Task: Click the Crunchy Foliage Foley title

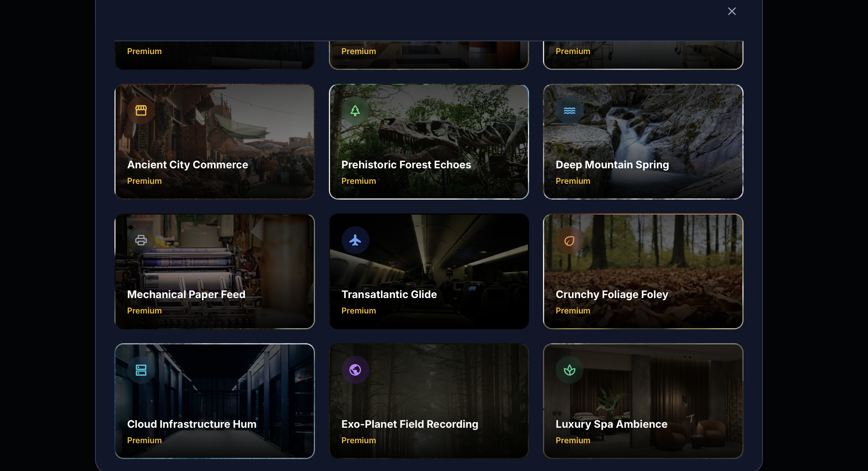Action: (612, 294)
